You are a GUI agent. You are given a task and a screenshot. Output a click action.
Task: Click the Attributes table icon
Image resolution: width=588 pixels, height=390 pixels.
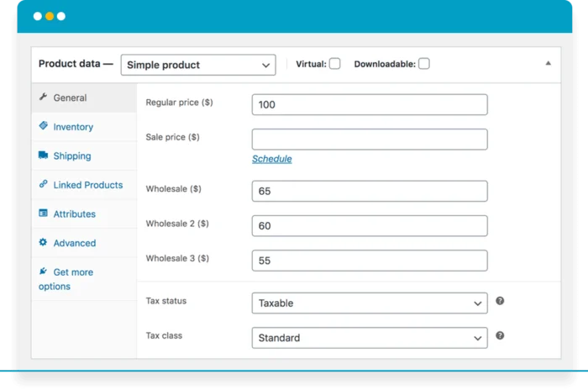click(43, 213)
